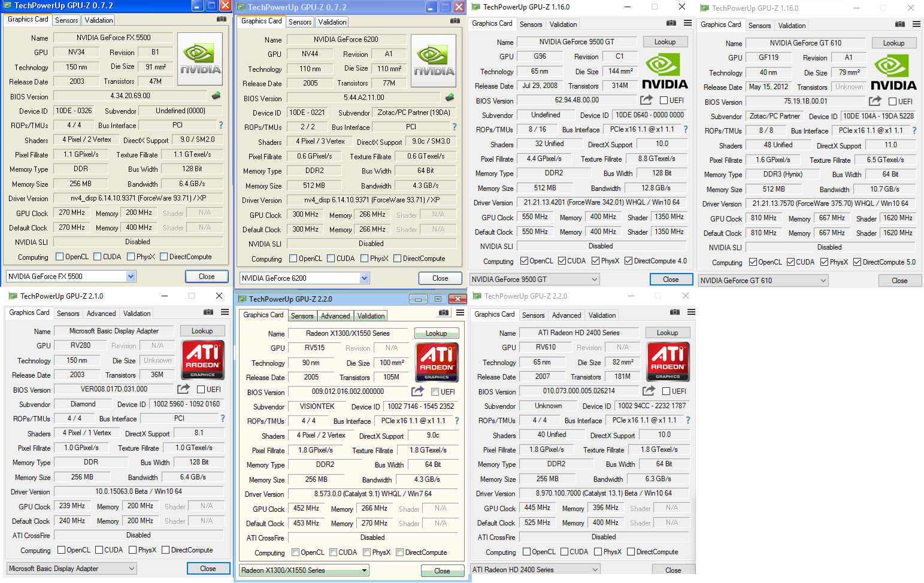The height and width of the screenshot is (583, 924).
Task: Toggle OpenCL checkbox in FX 5500 window
Action: coord(59,257)
